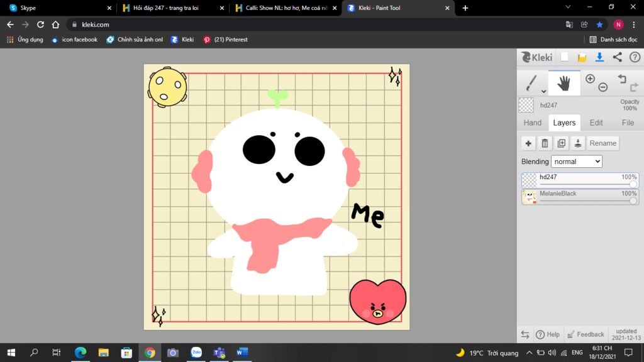Merge the layer down
The width and height of the screenshot is (644, 362).
tap(578, 143)
